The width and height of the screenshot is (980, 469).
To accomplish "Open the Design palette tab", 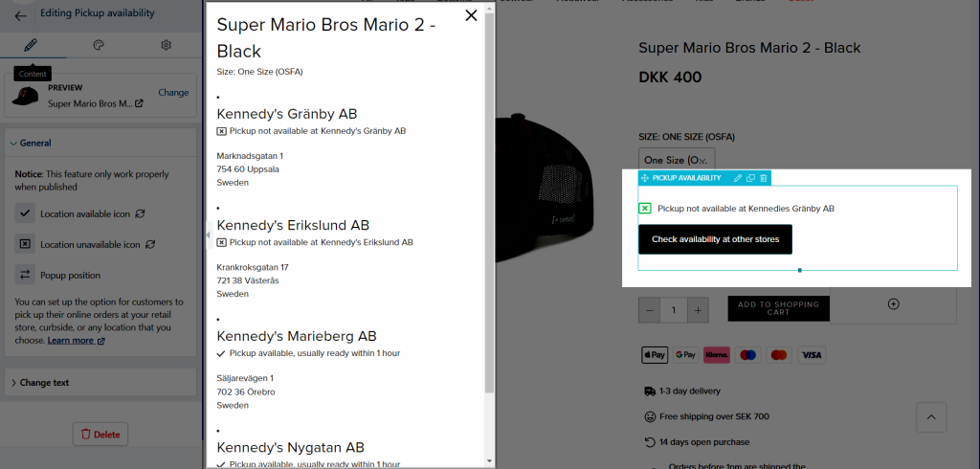I will point(99,45).
